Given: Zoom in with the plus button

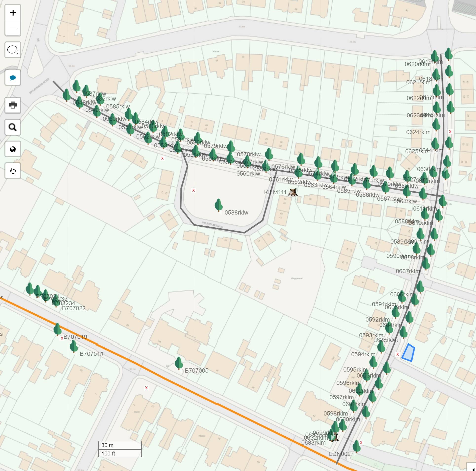Looking at the screenshot, I should click(x=13, y=13).
